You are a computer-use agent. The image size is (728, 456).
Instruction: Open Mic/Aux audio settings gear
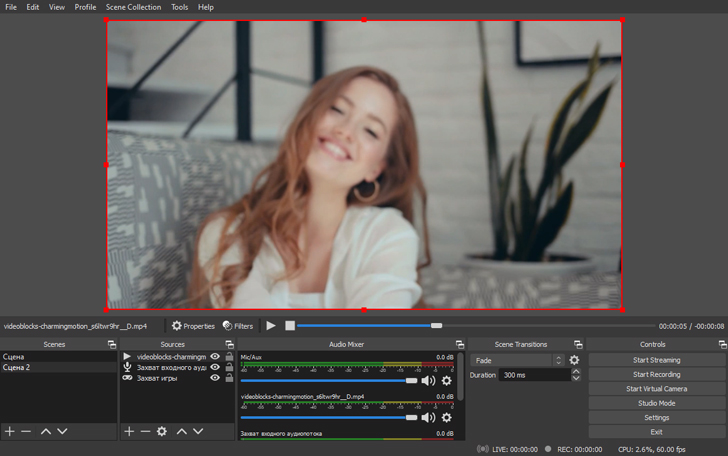coord(447,381)
